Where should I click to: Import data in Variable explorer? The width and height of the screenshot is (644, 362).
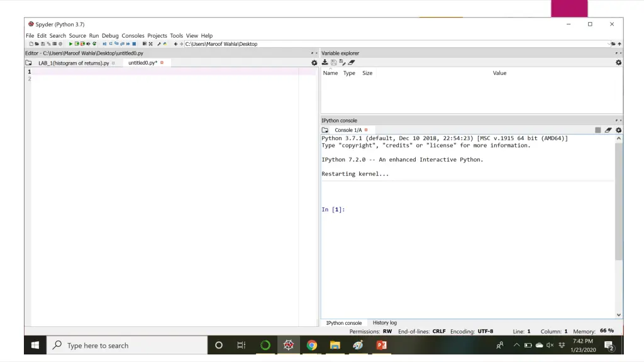325,62
